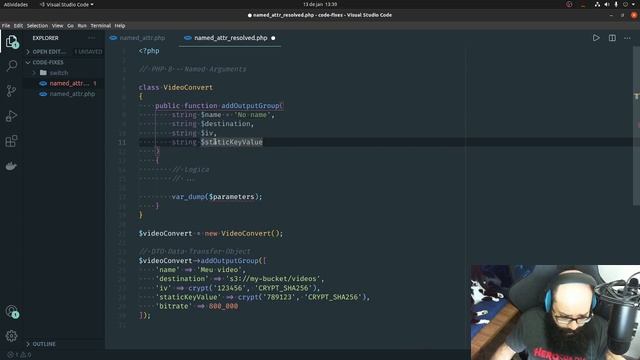This screenshot has height=360, width=640.
Task: Open the Manage gear icon
Action: (11, 336)
